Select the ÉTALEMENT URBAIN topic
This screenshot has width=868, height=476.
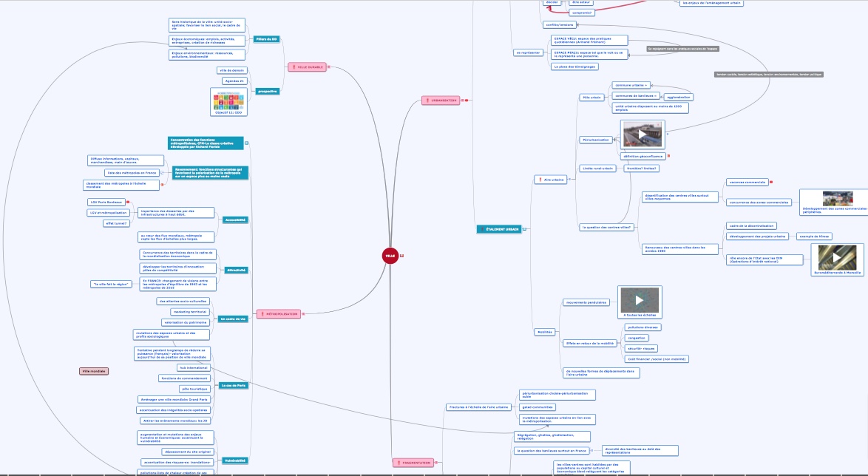pos(499,229)
